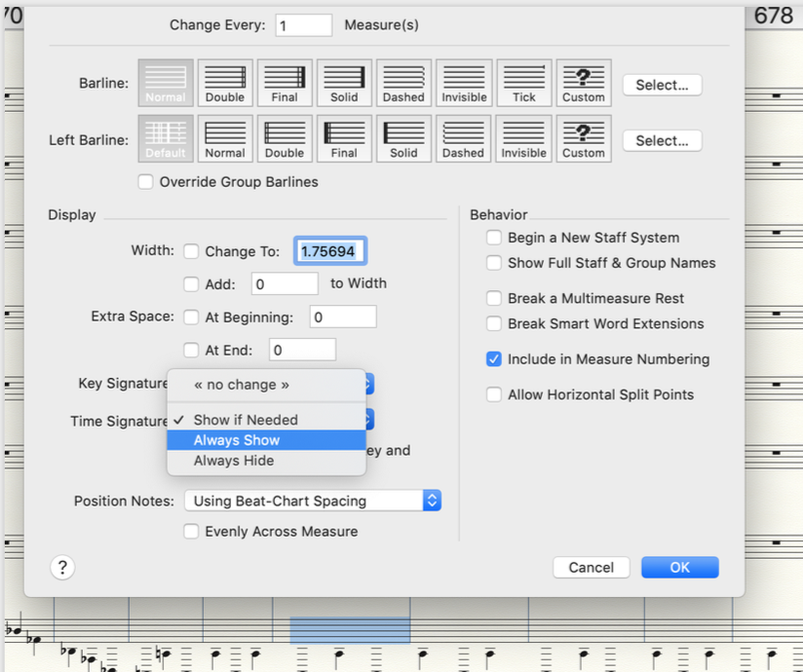Cancel the measure attributes dialog
803x672 pixels.
(592, 568)
